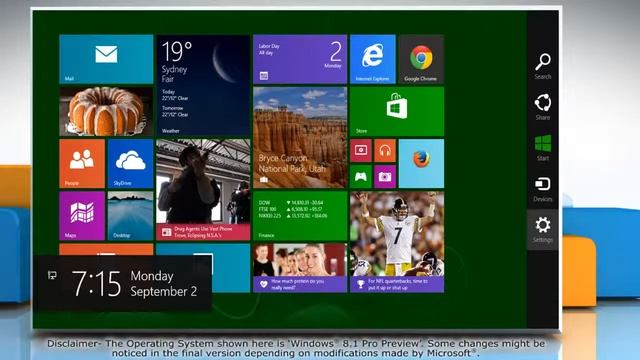640x360 pixels.
Task: Open the Settings charm
Action: click(x=543, y=230)
